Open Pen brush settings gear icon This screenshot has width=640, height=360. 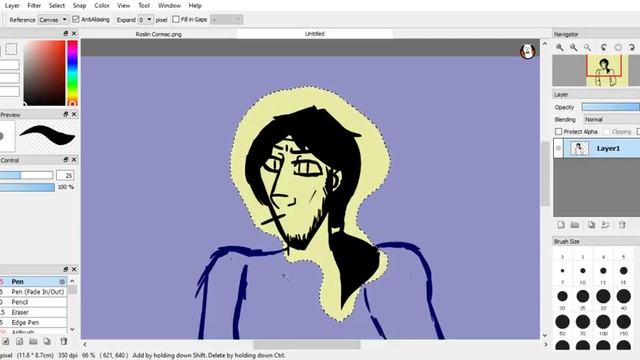(x=62, y=282)
